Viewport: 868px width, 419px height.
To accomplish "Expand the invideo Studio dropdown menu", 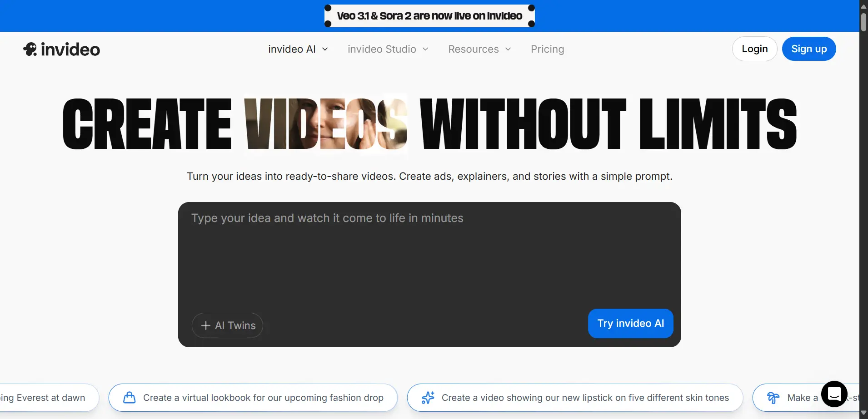I will point(388,49).
